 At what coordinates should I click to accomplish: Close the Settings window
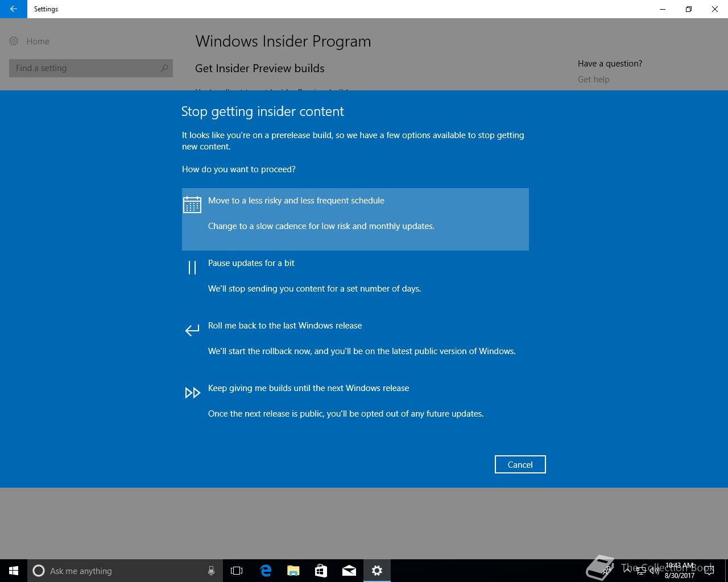tap(715, 9)
